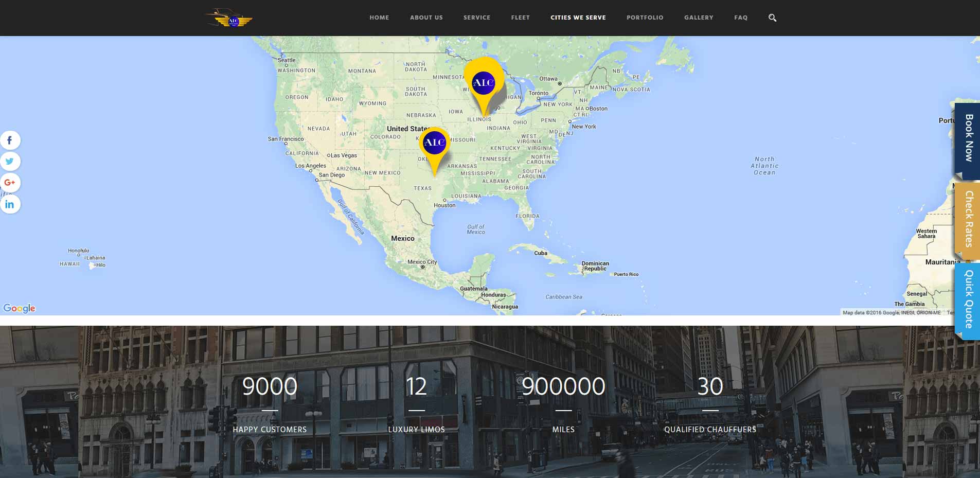Click the Honolulu label on map

(78, 251)
